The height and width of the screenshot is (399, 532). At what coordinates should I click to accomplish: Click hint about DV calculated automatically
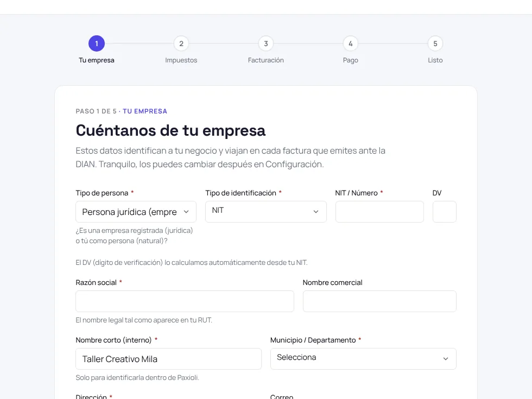tap(192, 263)
